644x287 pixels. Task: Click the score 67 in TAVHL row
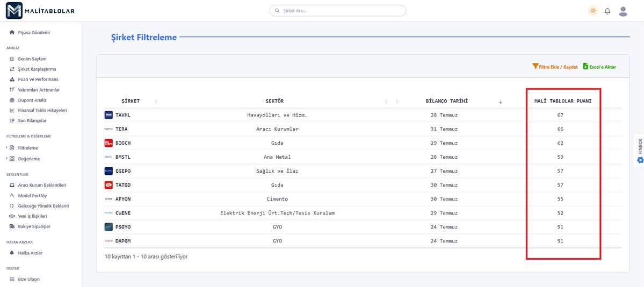click(x=560, y=115)
